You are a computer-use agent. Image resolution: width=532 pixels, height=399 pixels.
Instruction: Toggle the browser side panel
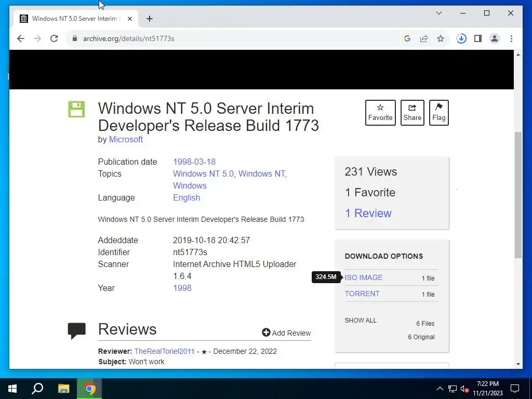tap(478, 38)
